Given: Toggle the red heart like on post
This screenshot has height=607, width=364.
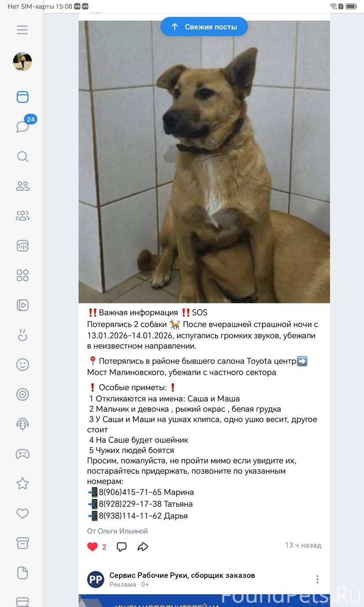Looking at the screenshot, I should click(x=92, y=547).
